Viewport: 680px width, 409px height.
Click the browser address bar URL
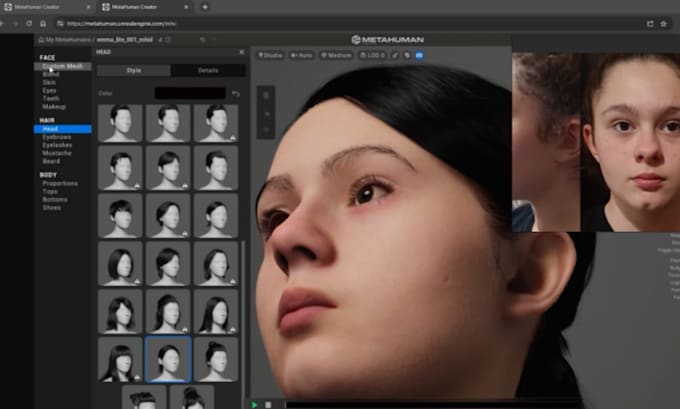tap(121, 24)
